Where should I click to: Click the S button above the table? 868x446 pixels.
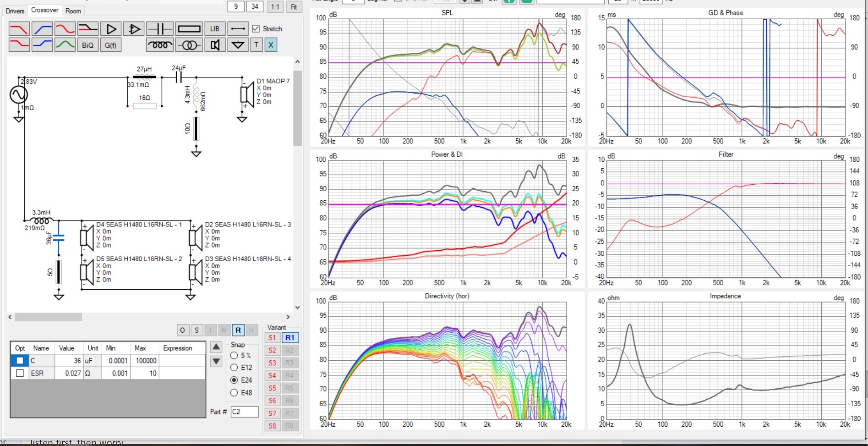click(x=197, y=330)
